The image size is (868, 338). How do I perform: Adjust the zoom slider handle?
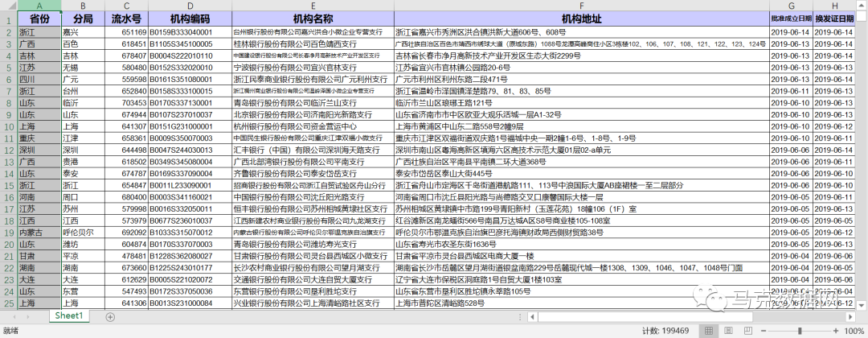[x=800, y=331]
